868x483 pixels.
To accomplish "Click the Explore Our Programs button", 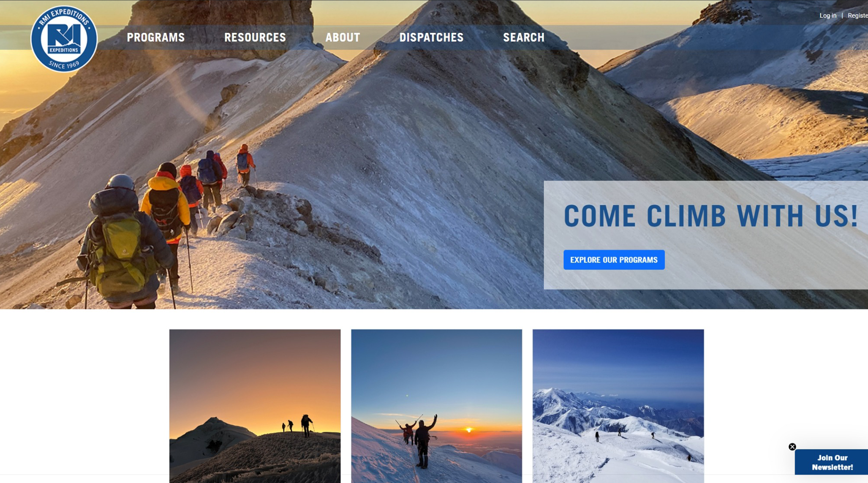I will 614,260.
